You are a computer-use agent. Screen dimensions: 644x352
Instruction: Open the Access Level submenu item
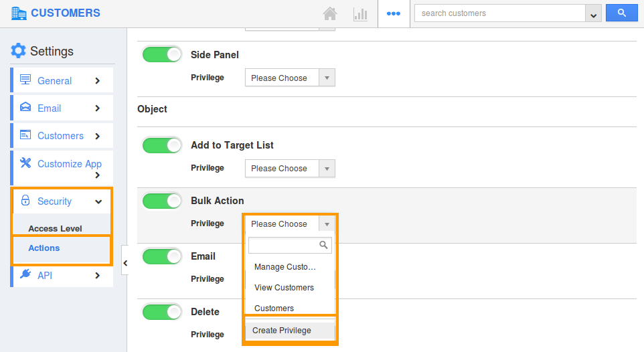pos(55,229)
